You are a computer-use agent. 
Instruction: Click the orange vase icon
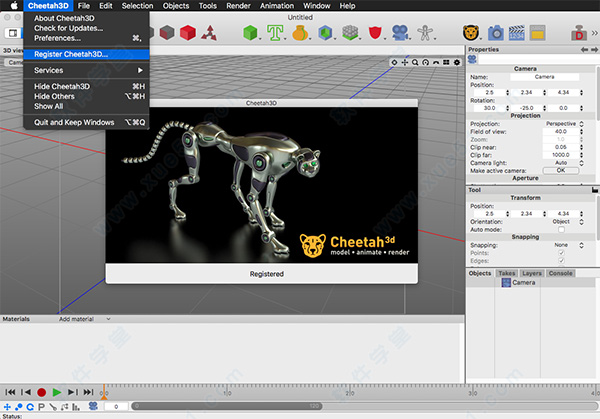point(300,33)
